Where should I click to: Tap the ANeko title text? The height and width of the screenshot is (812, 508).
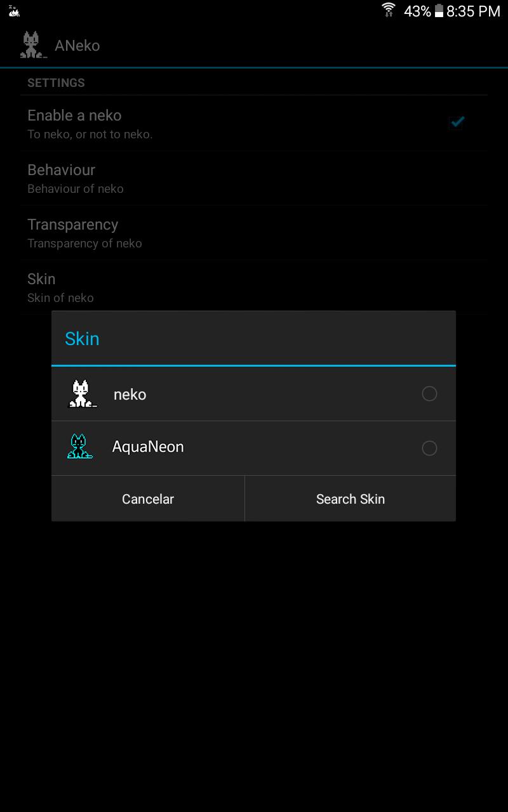(77, 46)
